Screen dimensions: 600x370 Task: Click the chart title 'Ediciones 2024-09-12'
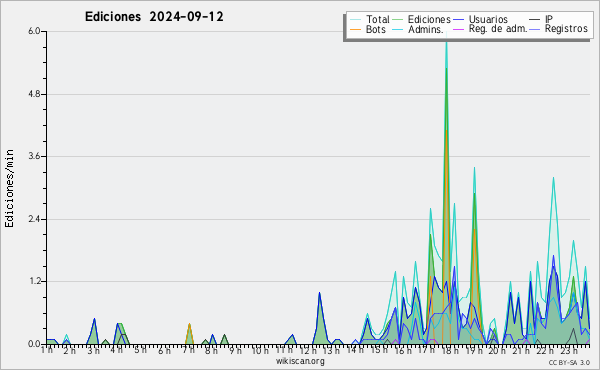[154, 17]
